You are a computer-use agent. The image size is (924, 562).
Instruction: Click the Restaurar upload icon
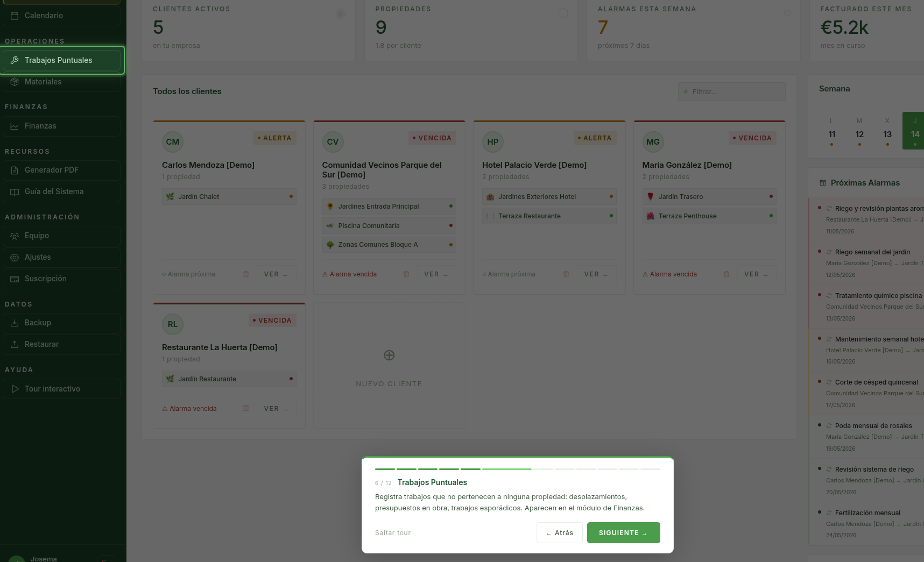point(15,344)
